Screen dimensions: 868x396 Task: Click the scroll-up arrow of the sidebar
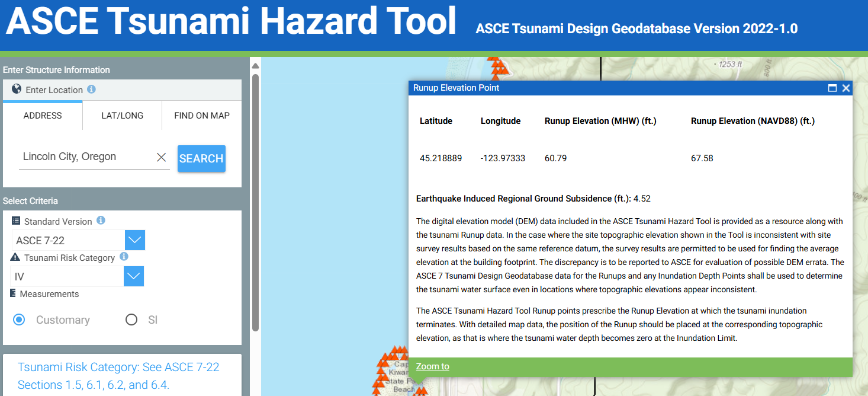pyautogui.click(x=255, y=66)
